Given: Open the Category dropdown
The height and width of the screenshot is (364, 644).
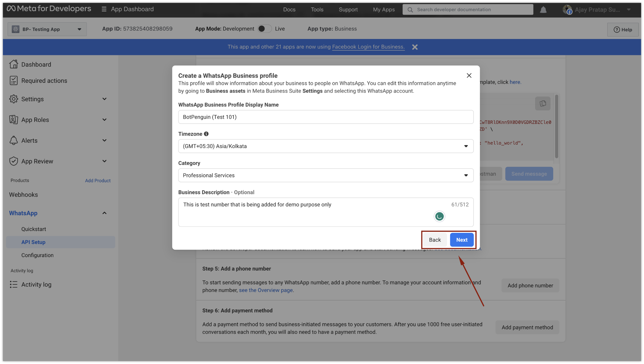Looking at the screenshot, I should [326, 175].
